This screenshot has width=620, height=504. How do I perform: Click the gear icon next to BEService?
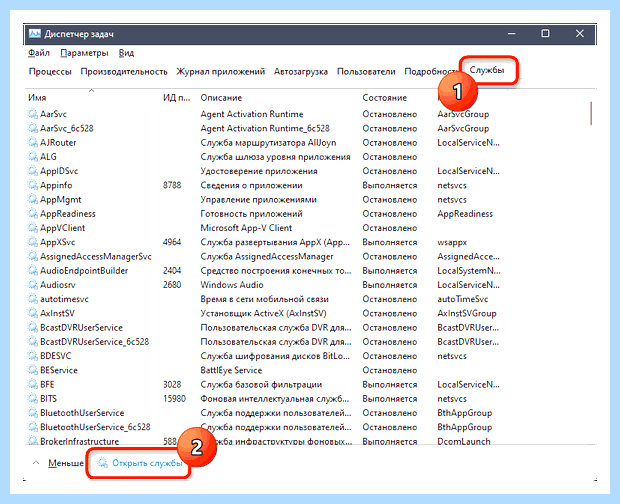pos(33,370)
